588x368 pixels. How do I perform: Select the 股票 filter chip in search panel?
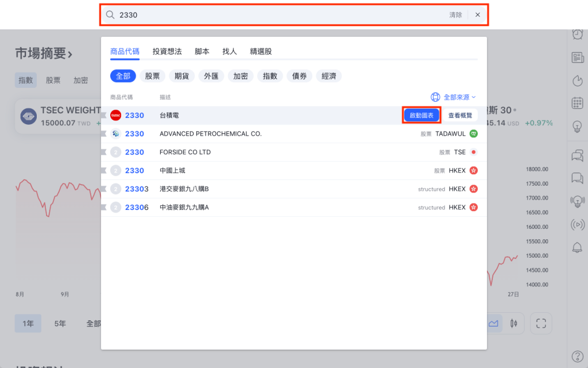152,76
